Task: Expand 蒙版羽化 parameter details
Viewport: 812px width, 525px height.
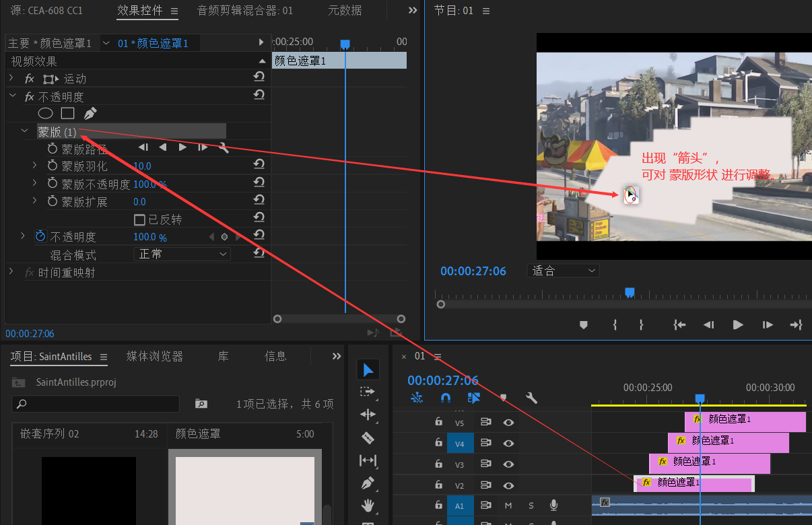Action: pos(35,165)
